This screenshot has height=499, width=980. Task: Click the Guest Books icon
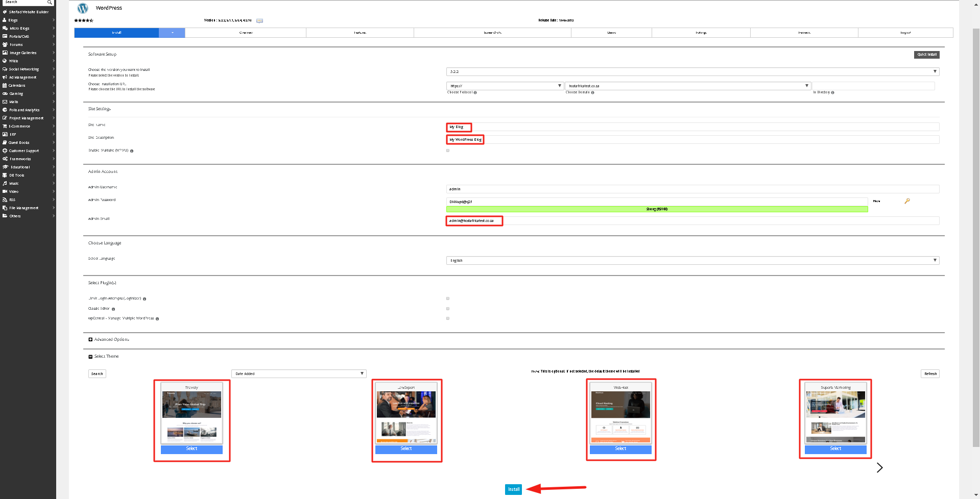pos(5,142)
